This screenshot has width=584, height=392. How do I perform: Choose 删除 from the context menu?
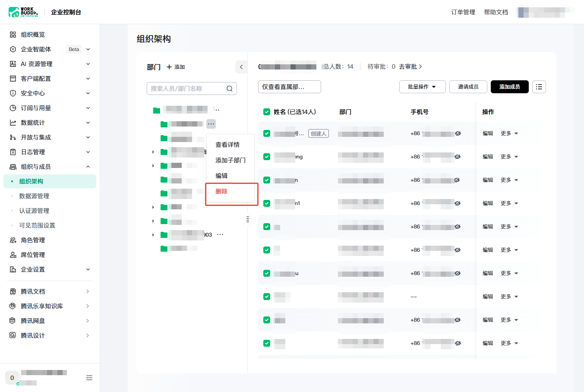[221, 191]
